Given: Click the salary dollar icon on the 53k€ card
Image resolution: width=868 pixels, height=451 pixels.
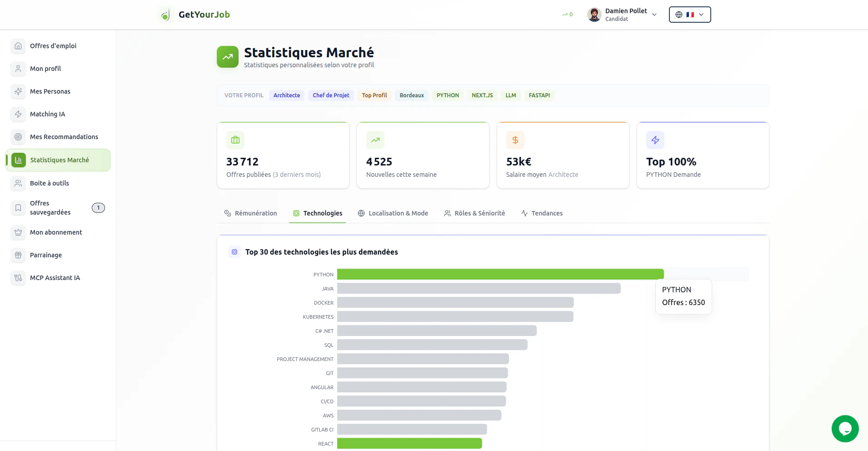Looking at the screenshot, I should pos(514,140).
